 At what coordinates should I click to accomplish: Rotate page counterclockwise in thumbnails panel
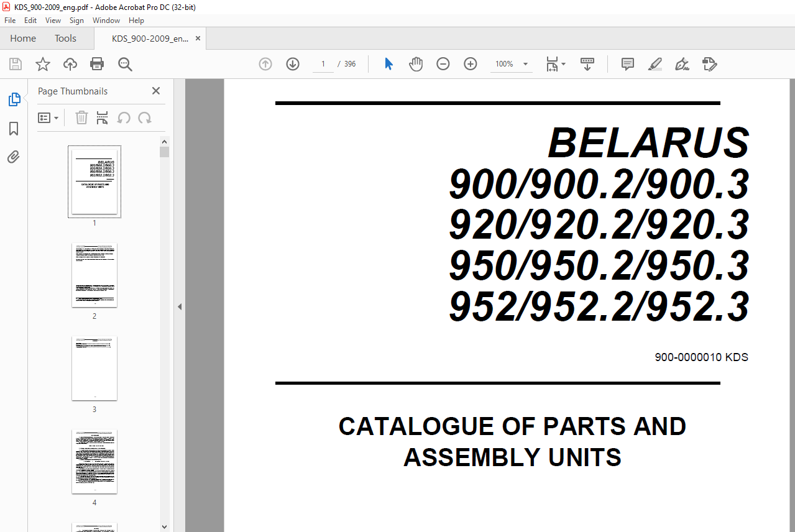(124, 117)
